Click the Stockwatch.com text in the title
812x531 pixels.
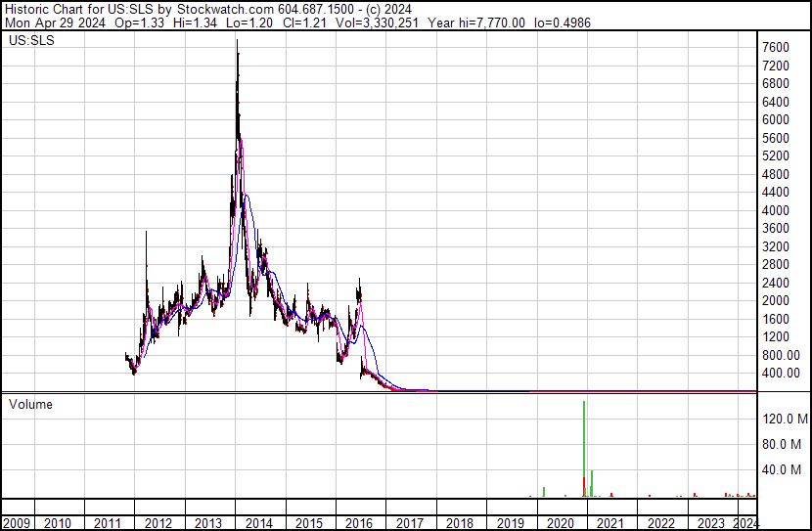[x=225, y=10]
